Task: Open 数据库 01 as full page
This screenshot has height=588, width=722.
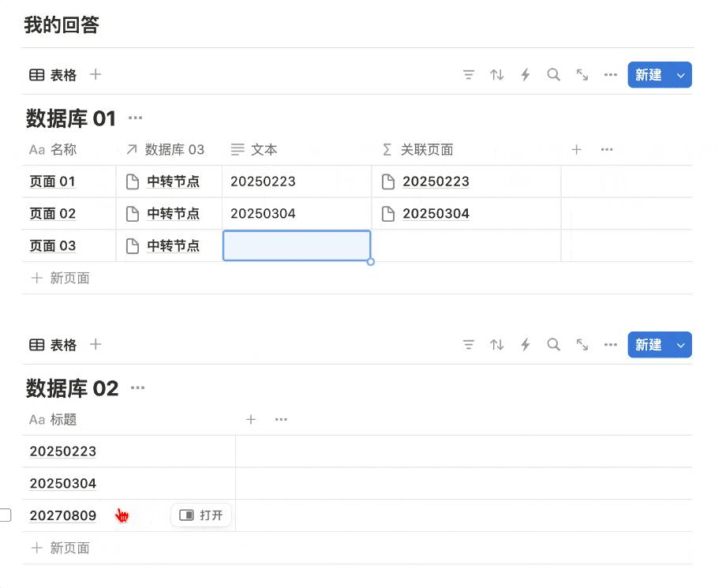Action: click(582, 75)
